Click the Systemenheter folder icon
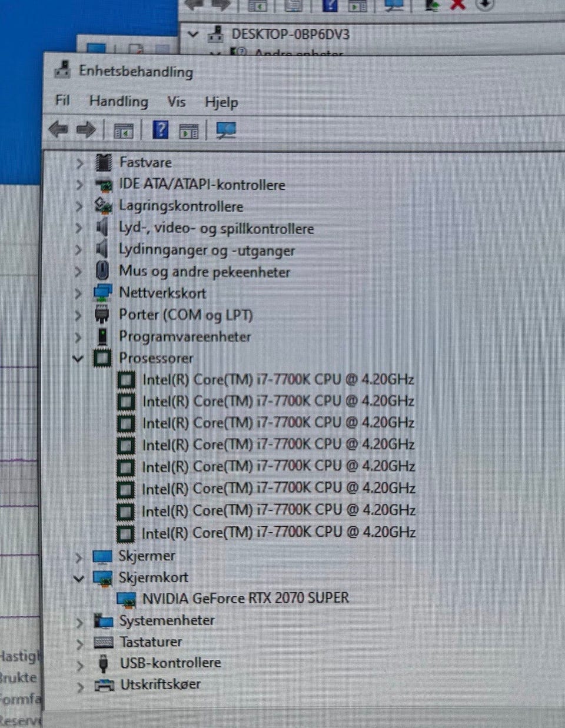Screen dimensions: 565x728 click(x=103, y=621)
